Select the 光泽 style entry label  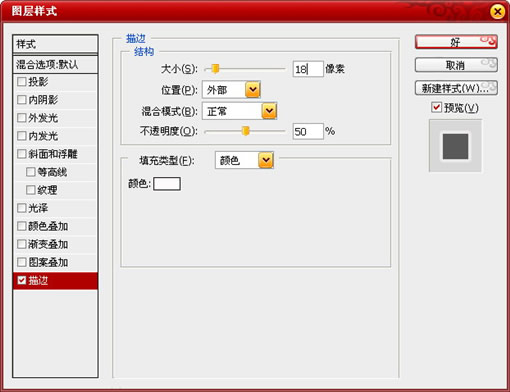tap(38, 208)
